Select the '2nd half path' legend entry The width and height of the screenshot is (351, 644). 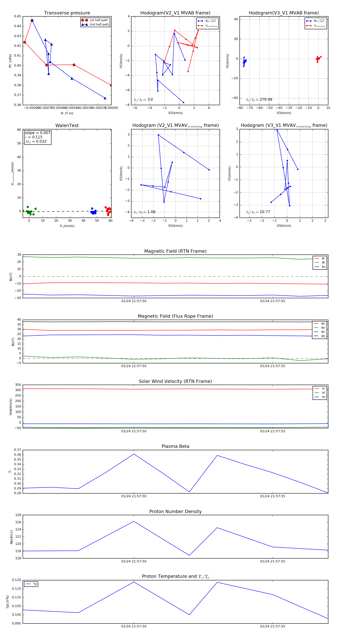95,25
